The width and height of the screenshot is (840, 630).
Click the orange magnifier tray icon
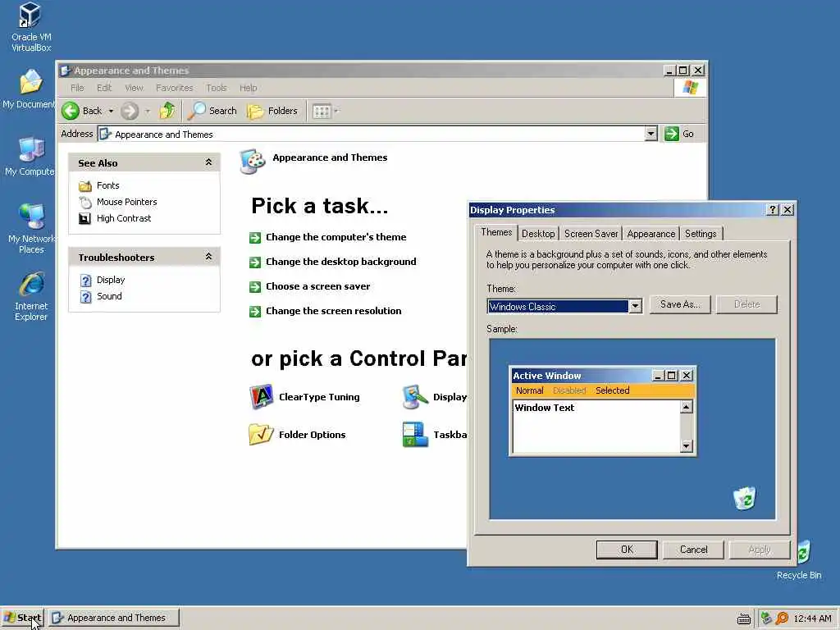tap(782, 619)
